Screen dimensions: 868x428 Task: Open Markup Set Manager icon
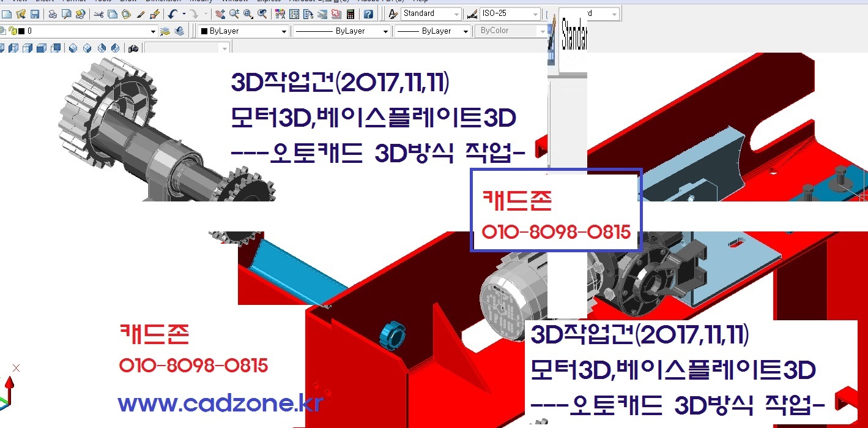click(336, 14)
